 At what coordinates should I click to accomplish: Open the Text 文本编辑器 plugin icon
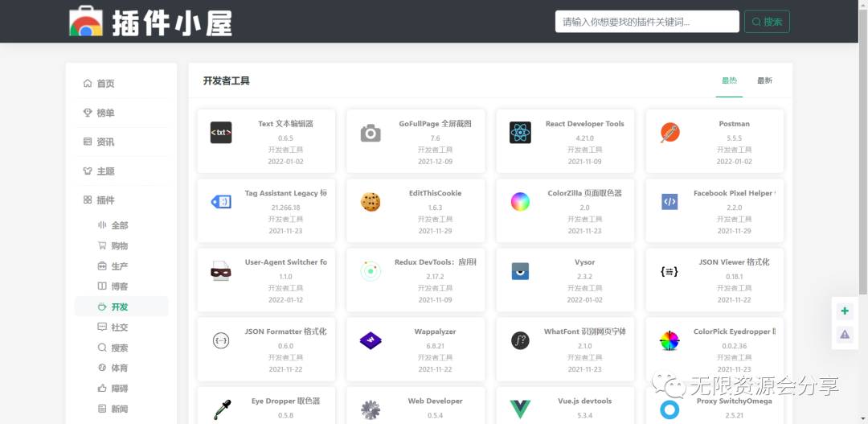click(221, 133)
